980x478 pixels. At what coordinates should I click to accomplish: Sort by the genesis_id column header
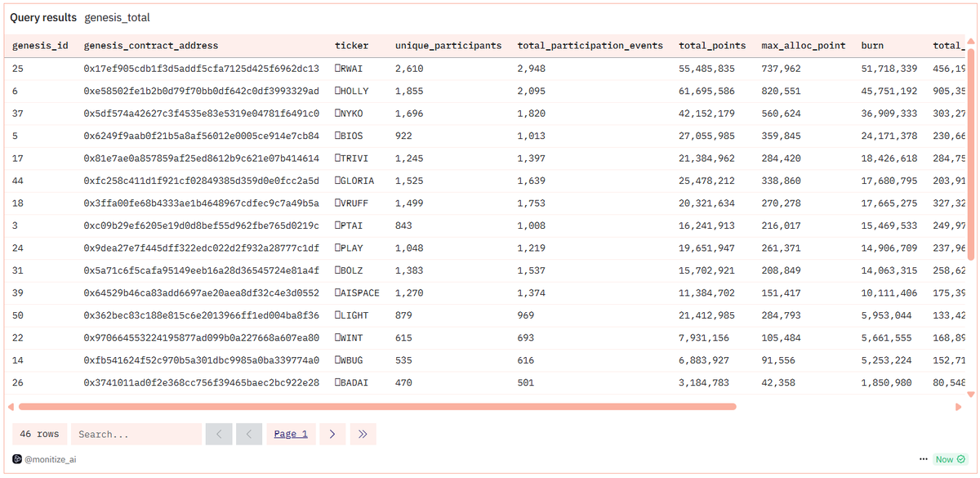[40, 46]
